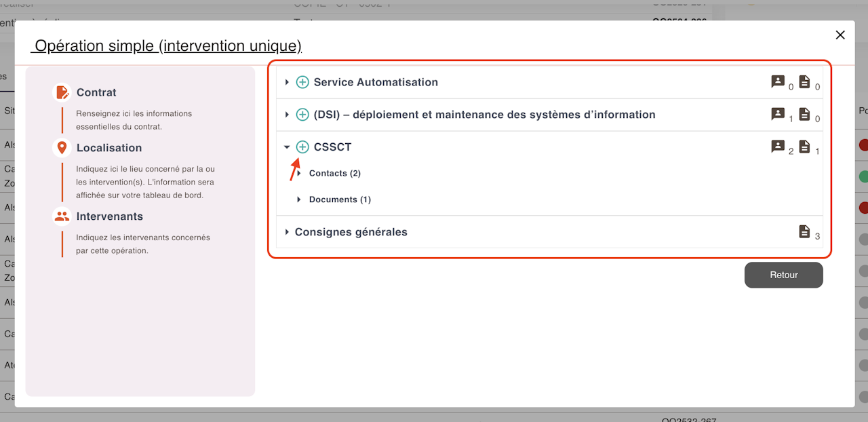Collapse the CSSCT section arrow

[287, 147]
